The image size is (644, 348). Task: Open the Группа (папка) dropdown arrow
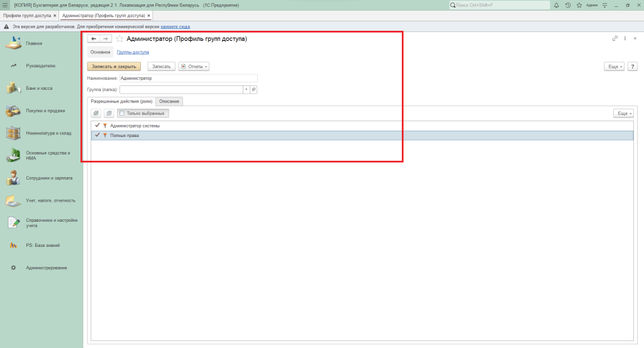coord(246,90)
